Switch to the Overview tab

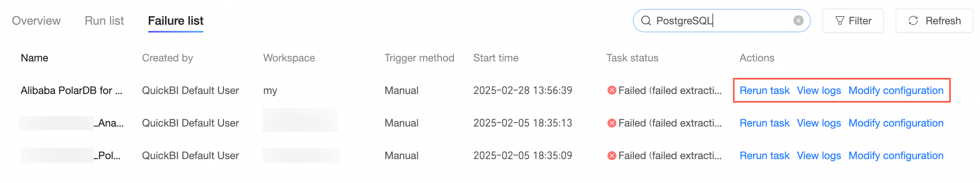pos(36,21)
